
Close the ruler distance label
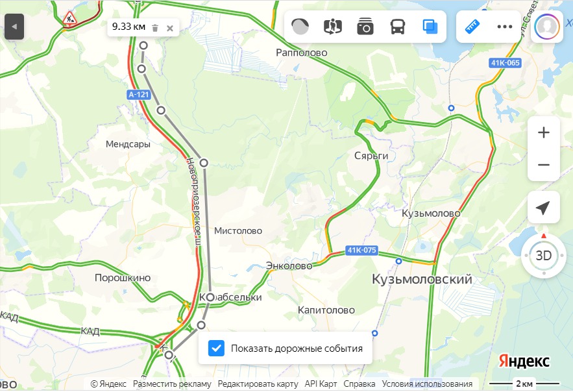coord(170,28)
